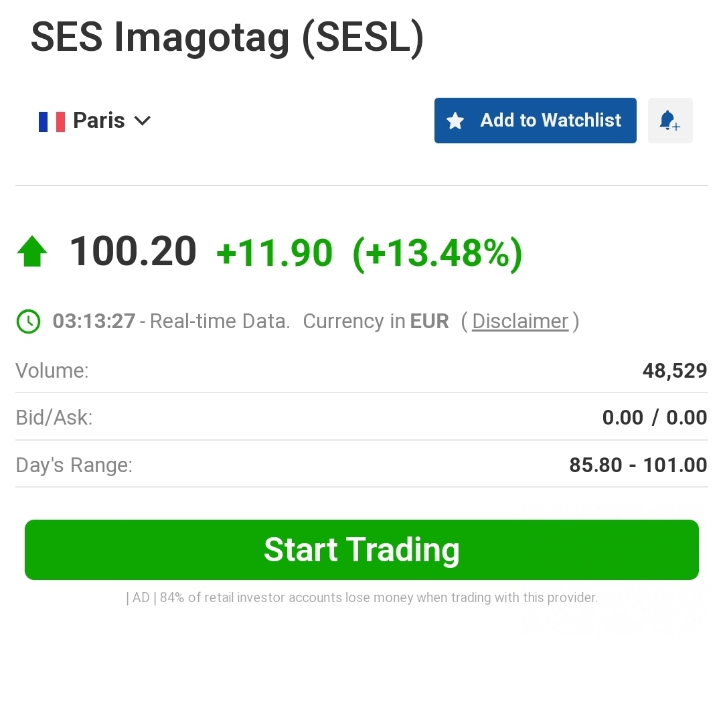Click the +13.48% percentage change
Screen dimensions: 723x728
pos(437,254)
